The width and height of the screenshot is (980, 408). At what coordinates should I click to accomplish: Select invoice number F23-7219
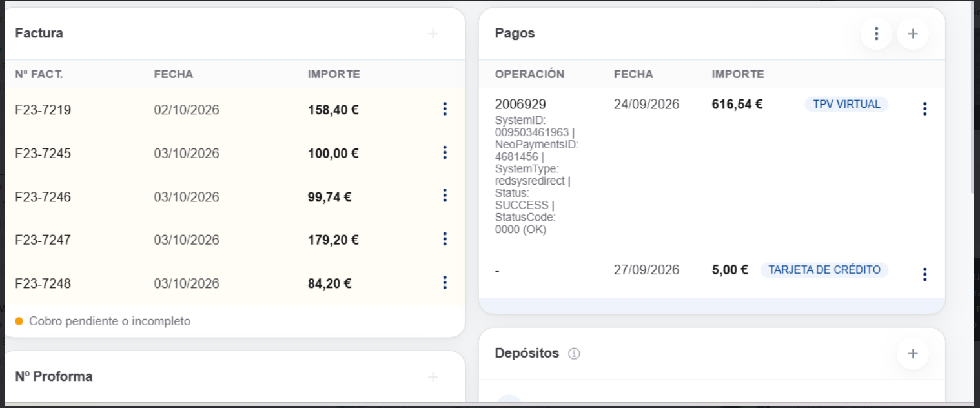[x=43, y=110]
